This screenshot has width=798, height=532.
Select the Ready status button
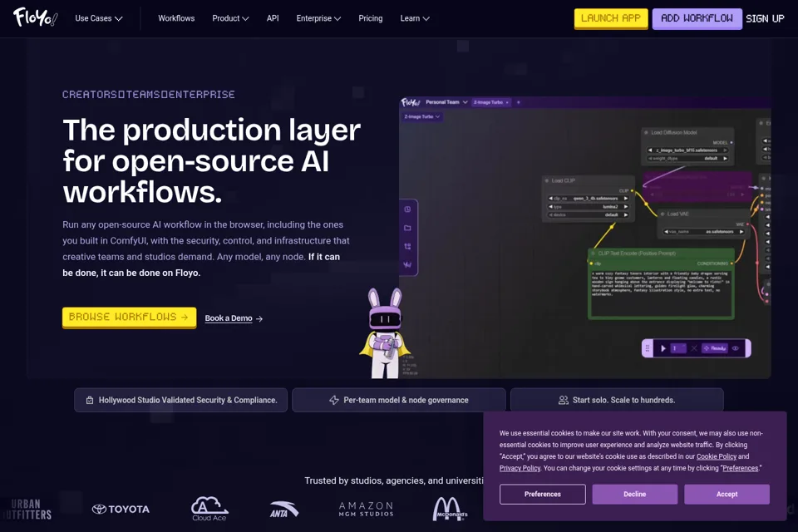[x=715, y=348]
